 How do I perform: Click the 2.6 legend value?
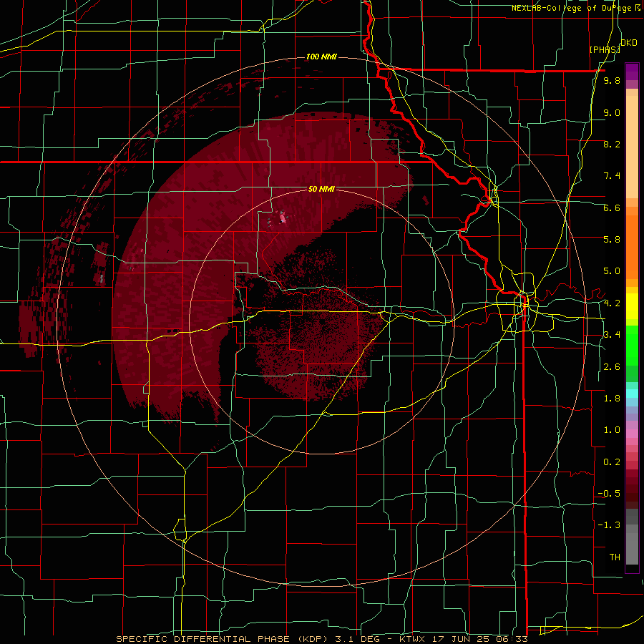tap(612, 367)
